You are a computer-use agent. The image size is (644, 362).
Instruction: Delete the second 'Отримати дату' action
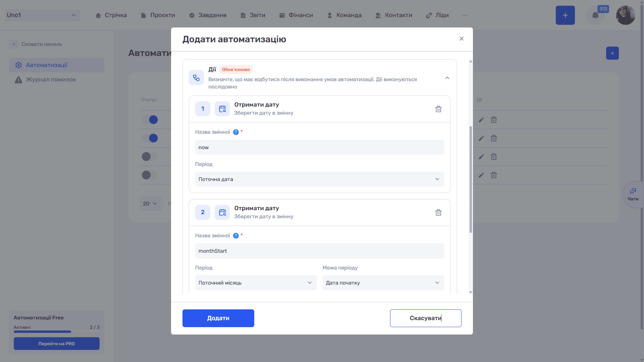tap(438, 213)
